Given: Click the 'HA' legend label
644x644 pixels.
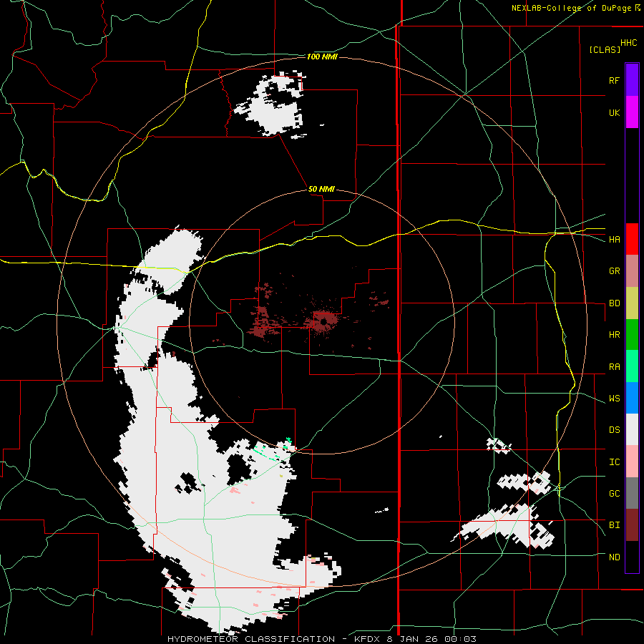Looking at the screenshot, I should click(614, 240).
